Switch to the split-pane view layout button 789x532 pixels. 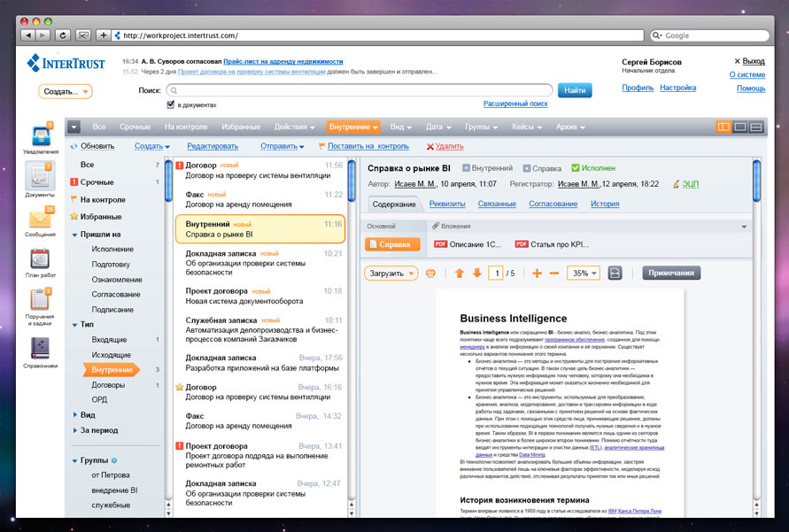tap(723, 127)
